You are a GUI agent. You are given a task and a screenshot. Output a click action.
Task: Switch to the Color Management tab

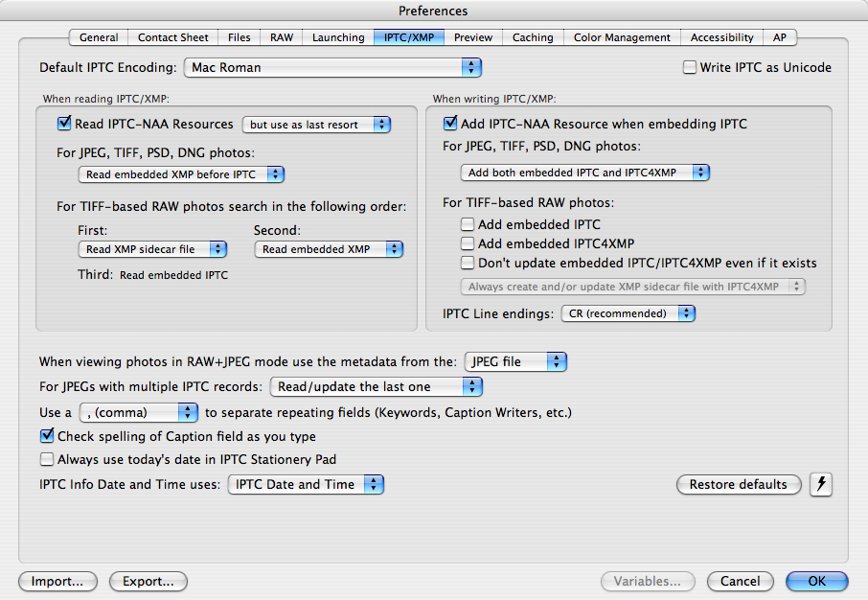[x=622, y=37]
